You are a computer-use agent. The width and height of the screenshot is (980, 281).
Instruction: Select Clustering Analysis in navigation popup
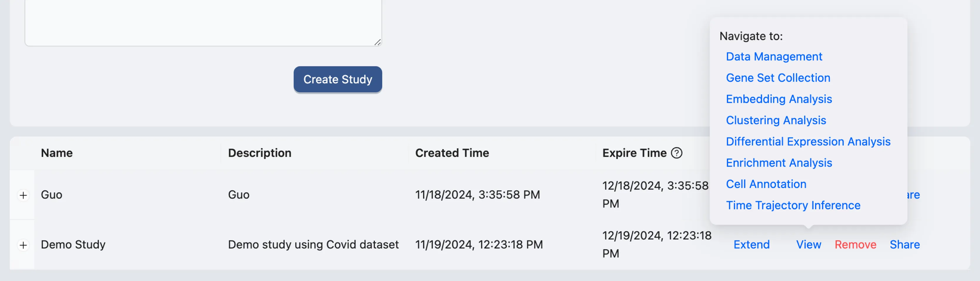(776, 120)
